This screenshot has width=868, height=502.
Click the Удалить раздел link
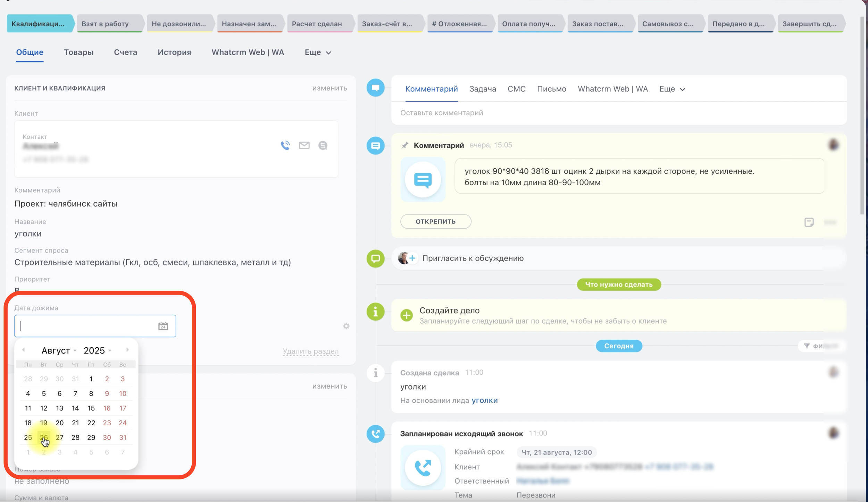point(310,351)
